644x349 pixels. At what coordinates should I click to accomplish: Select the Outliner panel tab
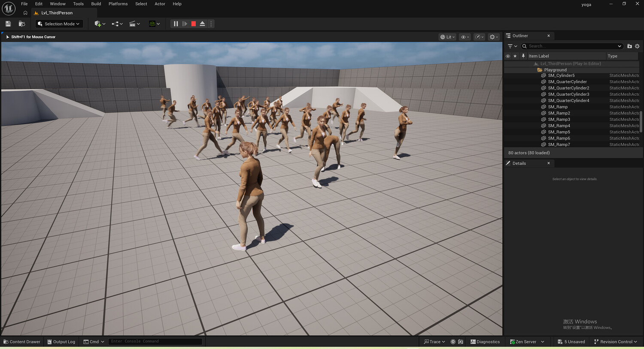pos(520,36)
